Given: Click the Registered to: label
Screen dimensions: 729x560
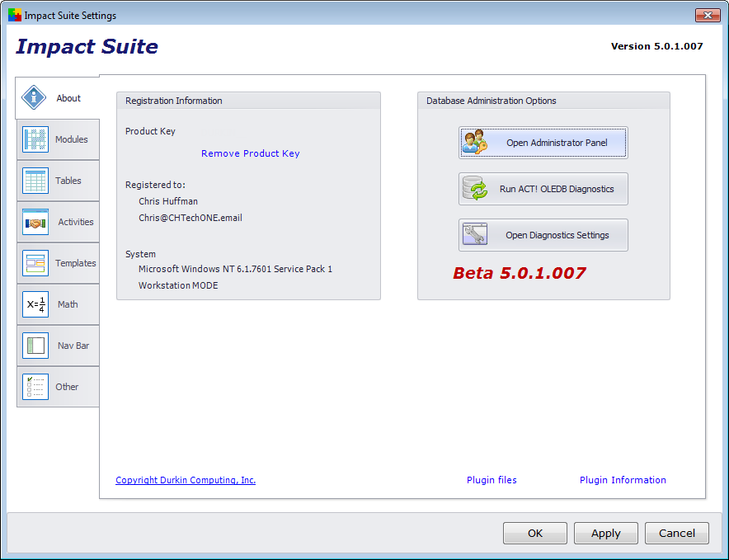Looking at the screenshot, I should pos(155,185).
